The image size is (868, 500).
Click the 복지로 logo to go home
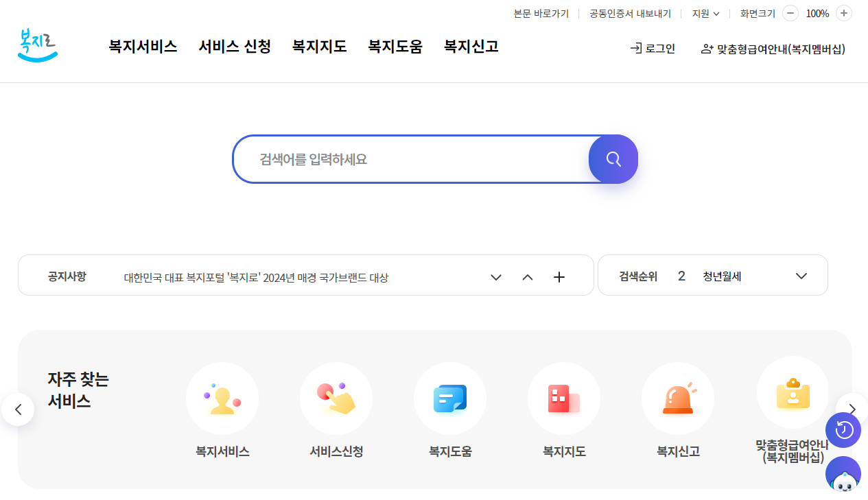[38, 45]
